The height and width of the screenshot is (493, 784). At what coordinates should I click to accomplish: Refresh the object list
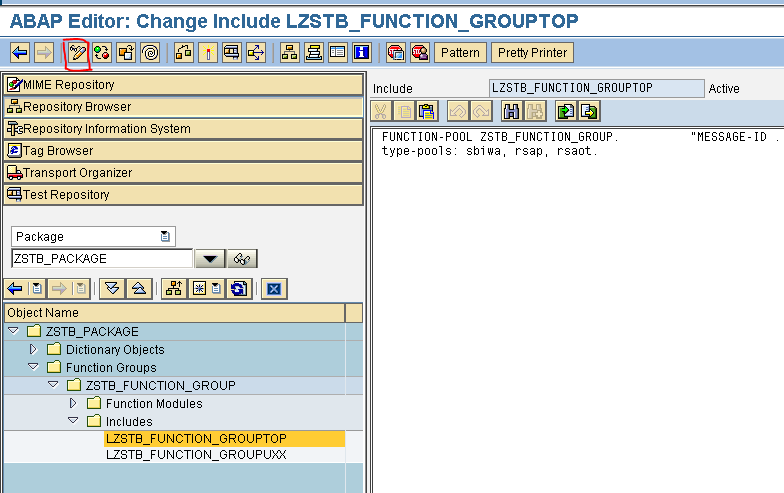[x=239, y=288]
